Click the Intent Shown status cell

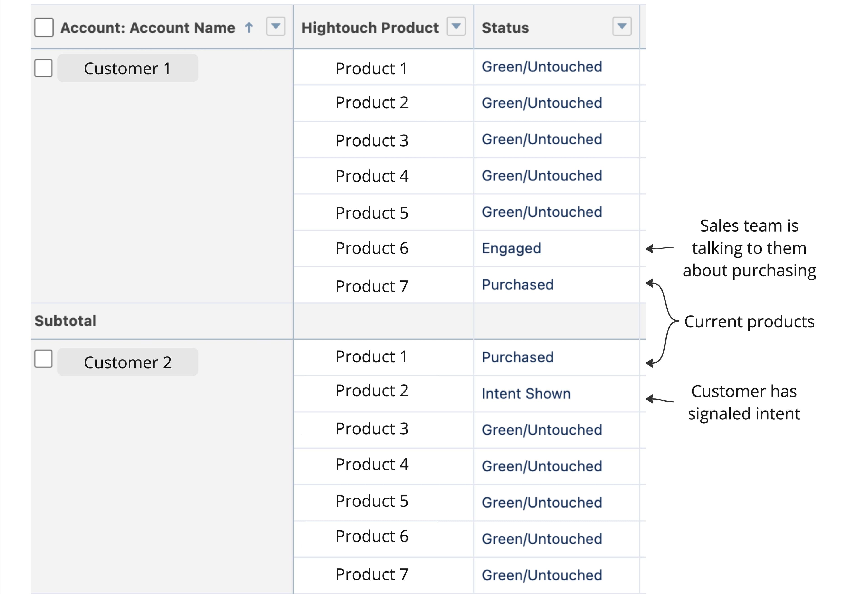(526, 393)
